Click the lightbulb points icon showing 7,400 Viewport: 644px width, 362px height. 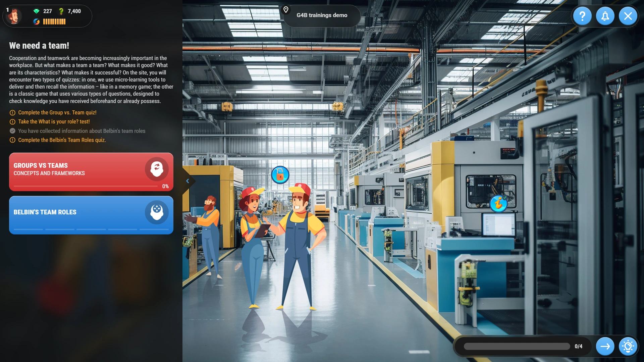[x=61, y=11]
